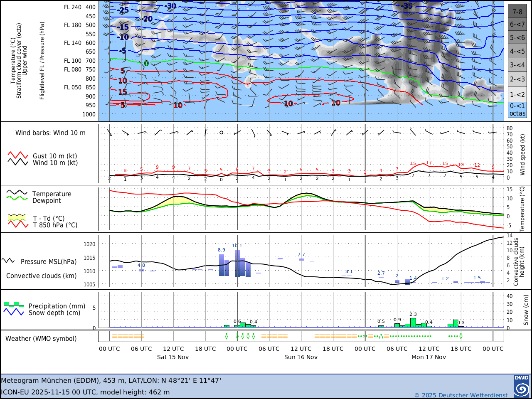
Task: Click the tallest convective cloud bar below 10.1
Action: coord(237,263)
